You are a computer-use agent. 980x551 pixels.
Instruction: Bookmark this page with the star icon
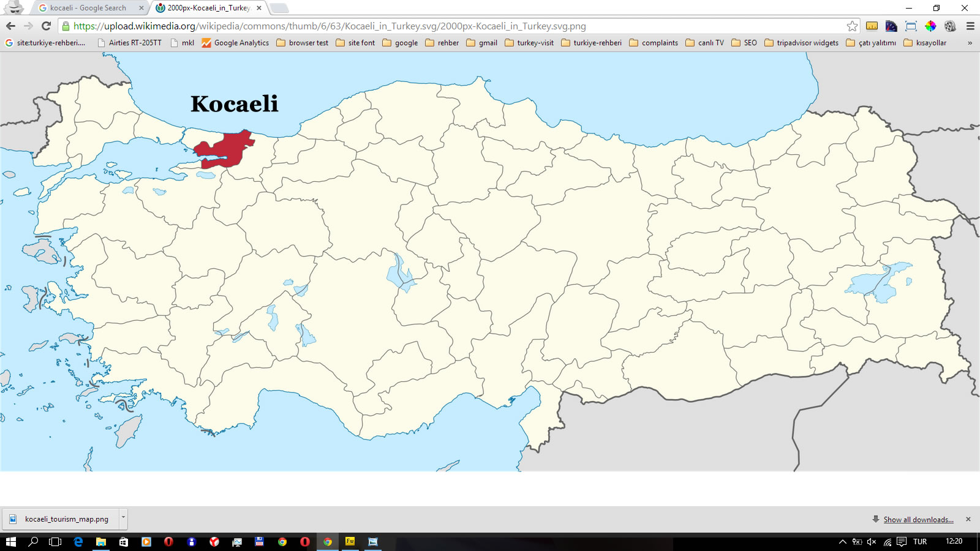tap(852, 26)
